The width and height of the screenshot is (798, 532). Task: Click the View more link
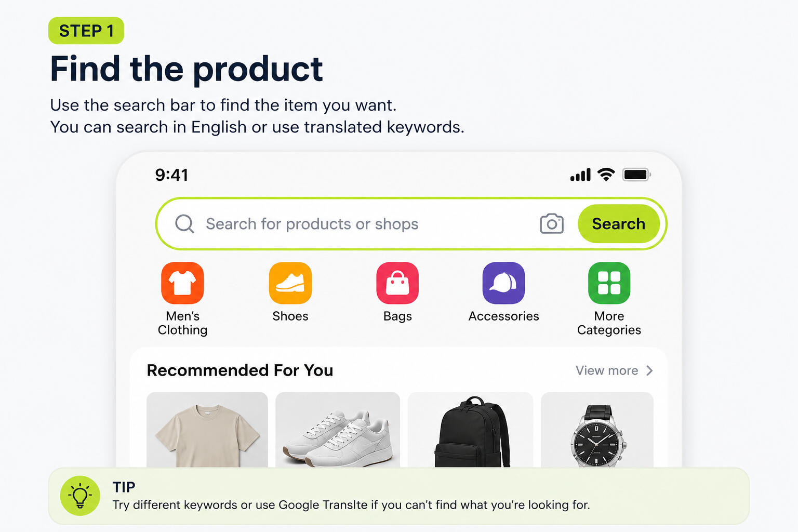point(606,370)
